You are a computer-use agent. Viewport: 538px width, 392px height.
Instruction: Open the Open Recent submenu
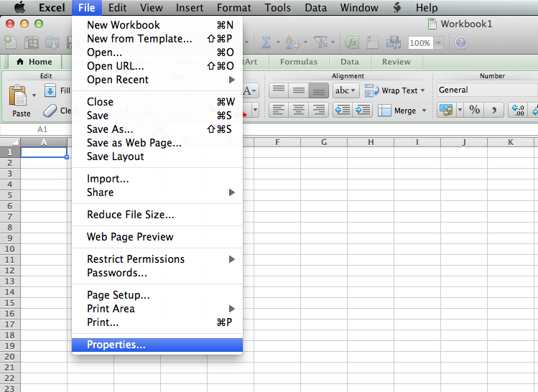click(157, 80)
